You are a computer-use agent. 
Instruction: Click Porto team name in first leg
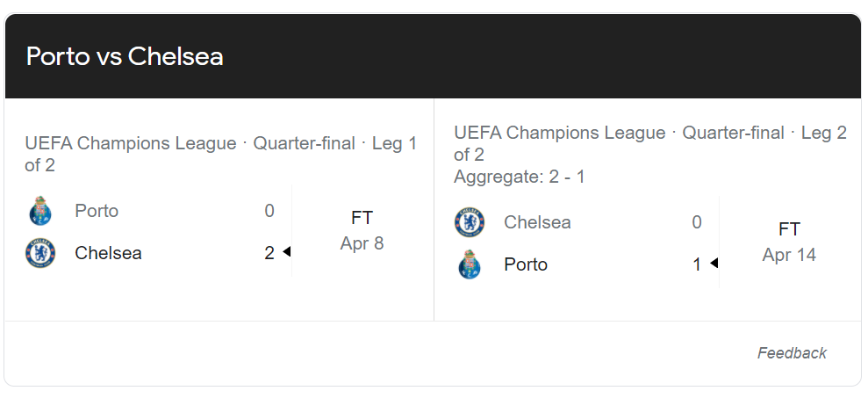tap(97, 211)
